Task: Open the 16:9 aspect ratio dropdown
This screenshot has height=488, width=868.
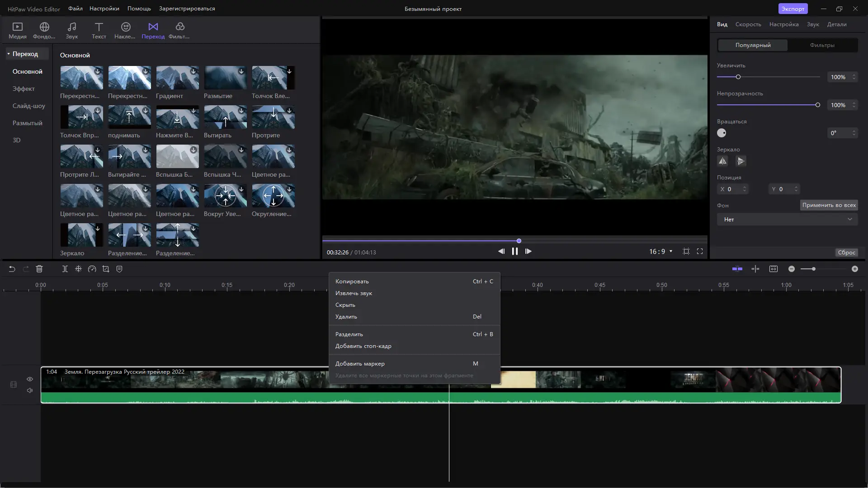Action: pyautogui.click(x=660, y=251)
